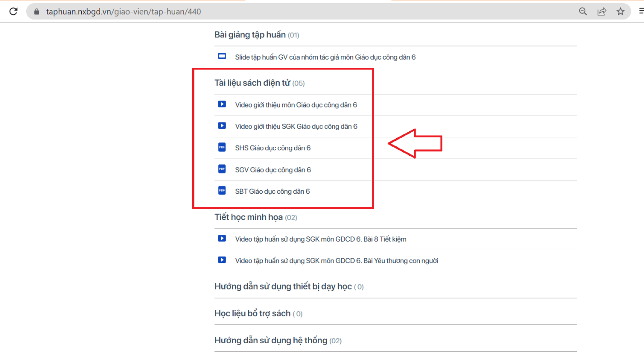
Task: Open SGV Giáo dục công dân 6 document
Action: pos(273,170)
